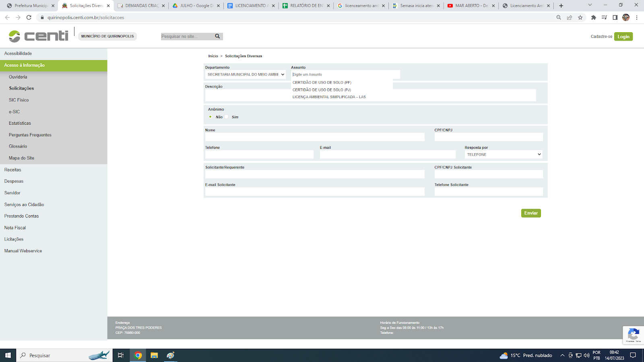Click the volume icon in system tray

(586, 355)
